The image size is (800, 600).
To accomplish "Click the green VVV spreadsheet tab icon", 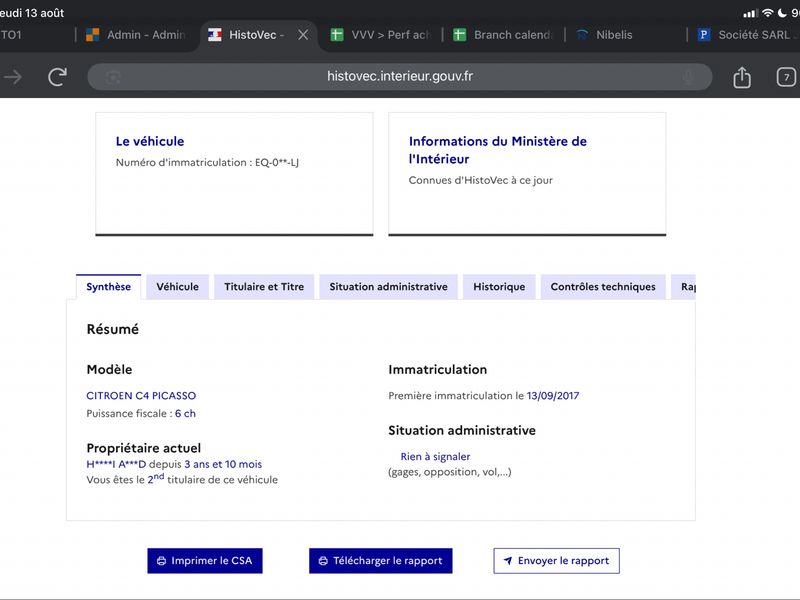I will point(337,35).
